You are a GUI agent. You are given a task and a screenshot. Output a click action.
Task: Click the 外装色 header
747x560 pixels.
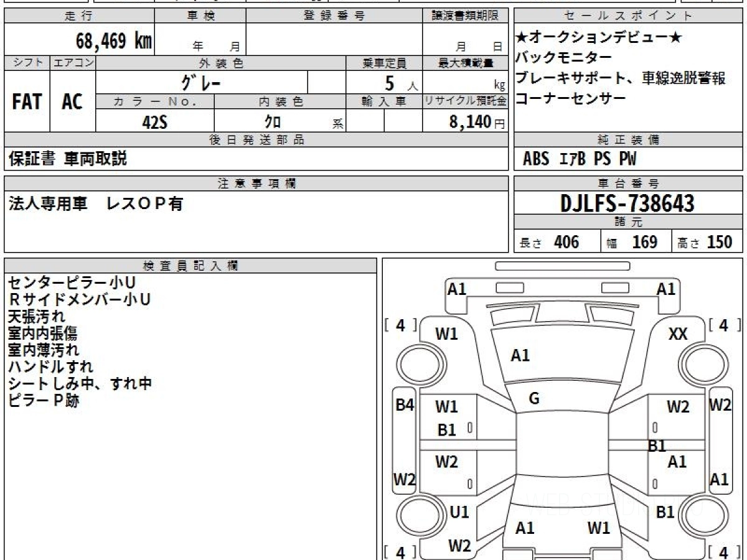[x=221, y=63]
